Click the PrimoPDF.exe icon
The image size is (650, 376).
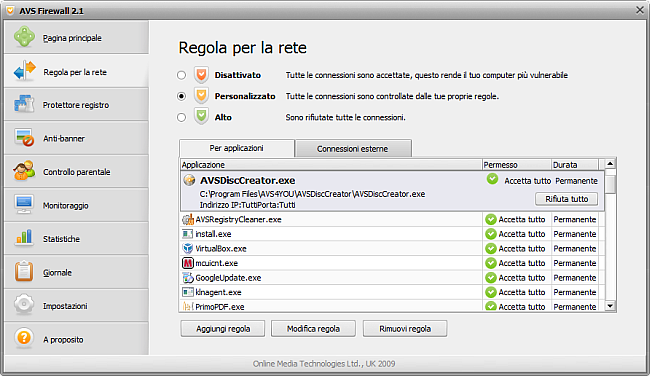(x=188, y=306)
